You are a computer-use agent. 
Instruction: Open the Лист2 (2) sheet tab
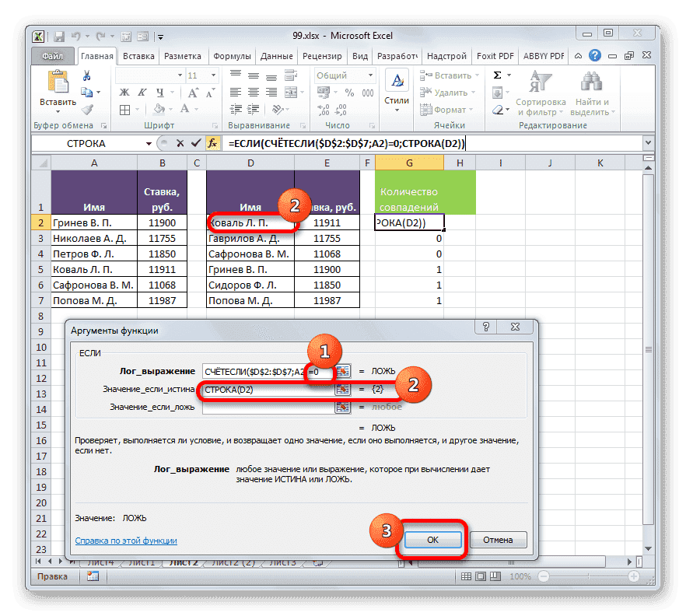point(232,562)
